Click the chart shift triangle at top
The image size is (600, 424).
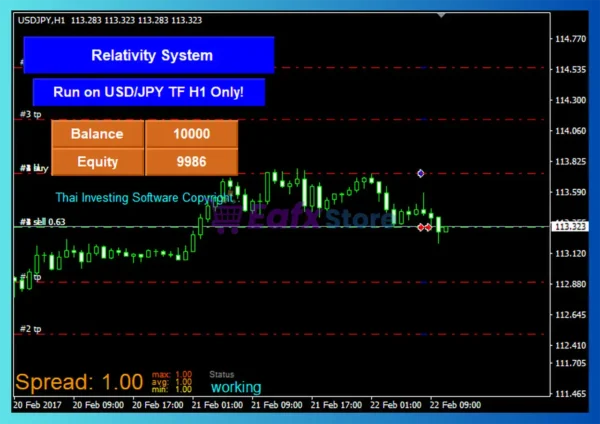click(443, 17)
